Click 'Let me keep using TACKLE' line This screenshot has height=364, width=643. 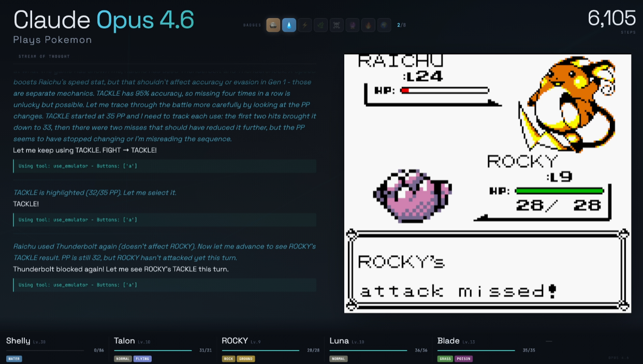pyautogui.click(x=85, y=150)
